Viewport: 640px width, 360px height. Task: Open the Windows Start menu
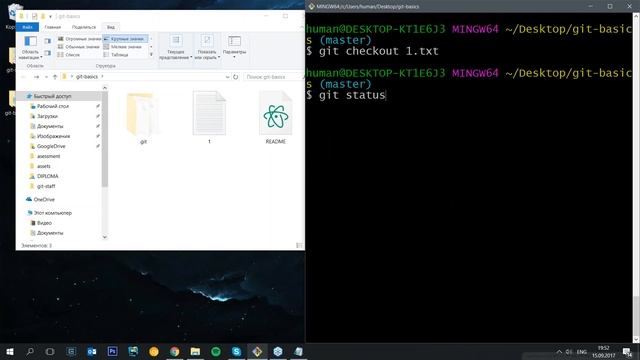[x=10, y=351]
